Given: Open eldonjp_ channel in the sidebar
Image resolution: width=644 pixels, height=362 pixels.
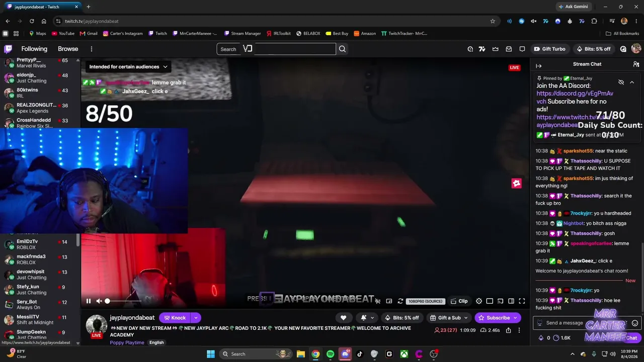Looking at the screenshot, I should (x=39, y=78).
